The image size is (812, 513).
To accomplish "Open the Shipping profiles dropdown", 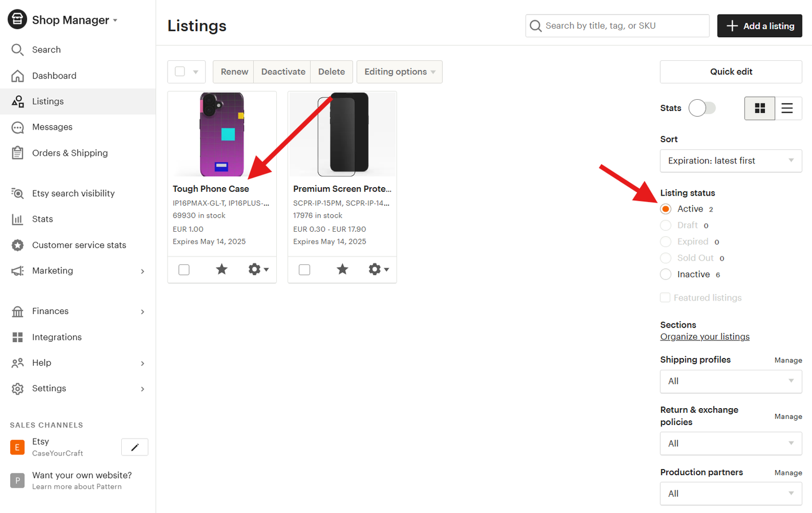I will tap(730, 381).
